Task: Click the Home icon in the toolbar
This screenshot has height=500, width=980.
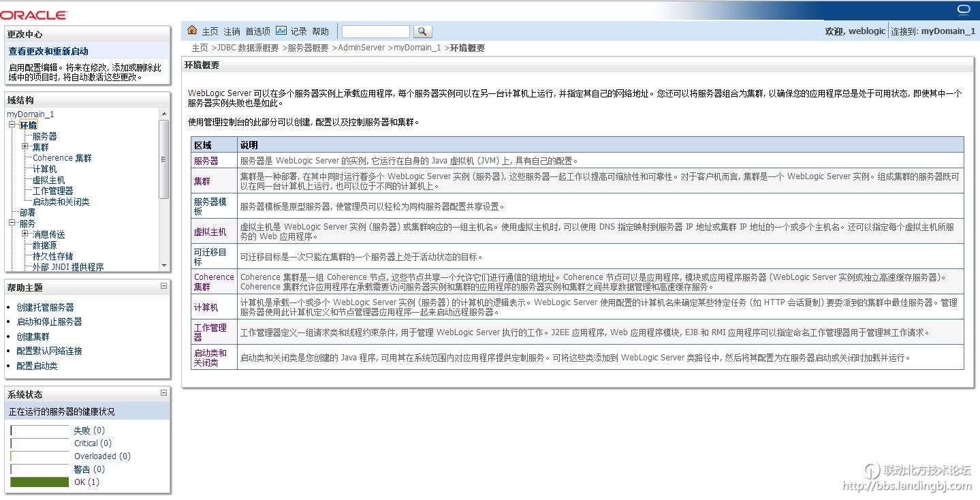Action: click(191, 31)
